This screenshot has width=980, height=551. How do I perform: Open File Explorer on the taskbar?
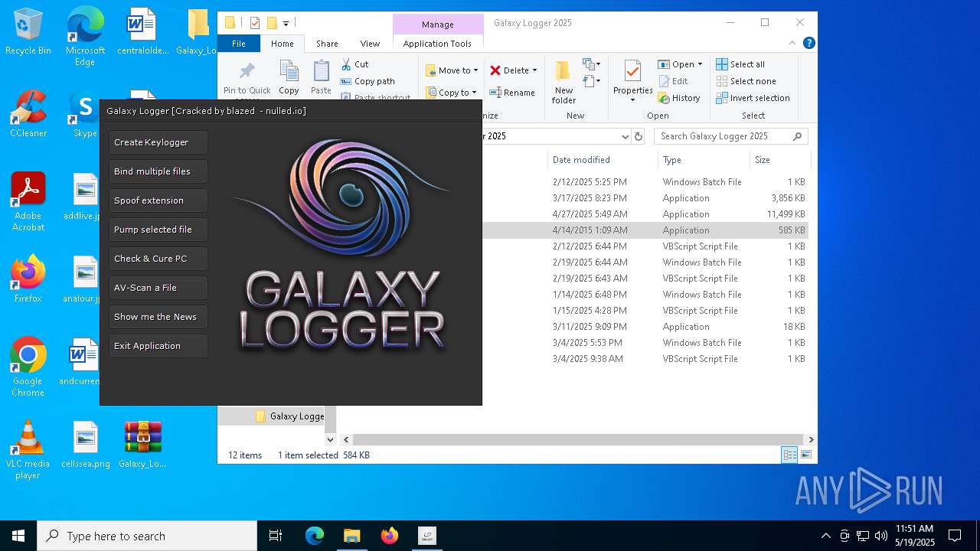click(x=351, y=536)
